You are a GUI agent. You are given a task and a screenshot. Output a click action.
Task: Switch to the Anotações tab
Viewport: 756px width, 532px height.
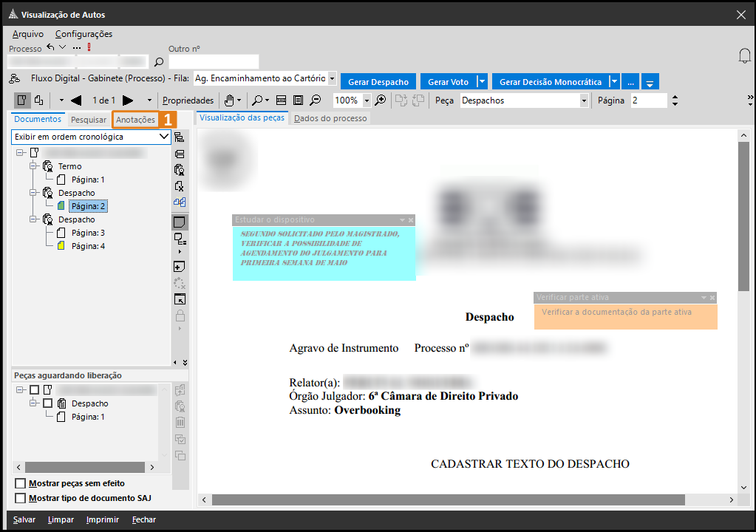point(135,120)
